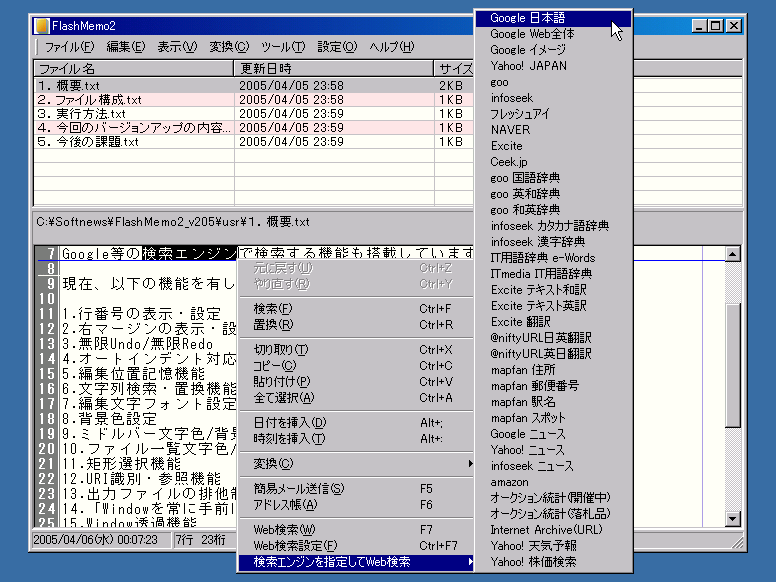Select infoseek 漢字辞典
This screenshot has width=776, height=582.
[x=553, y=242]
